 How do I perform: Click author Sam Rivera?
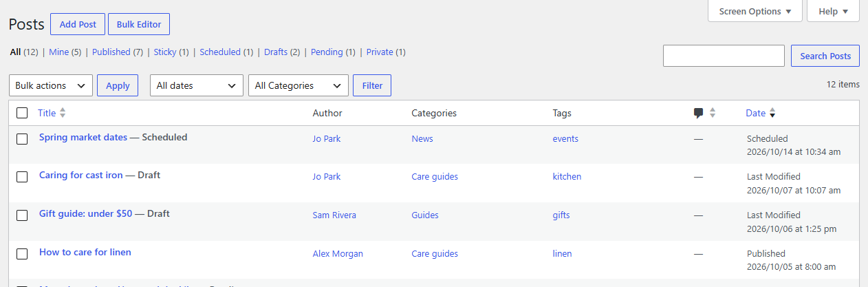pyautogui.click(x=334, y=215)
